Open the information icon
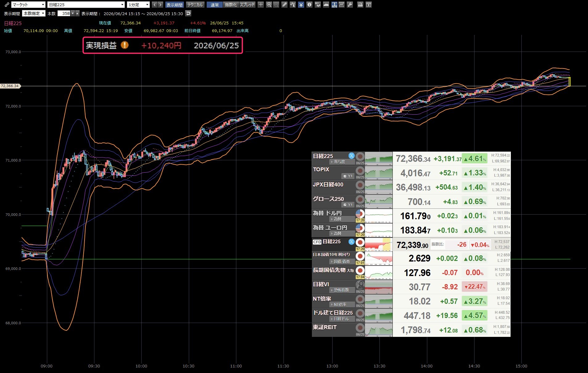 [x=309, y=5]
